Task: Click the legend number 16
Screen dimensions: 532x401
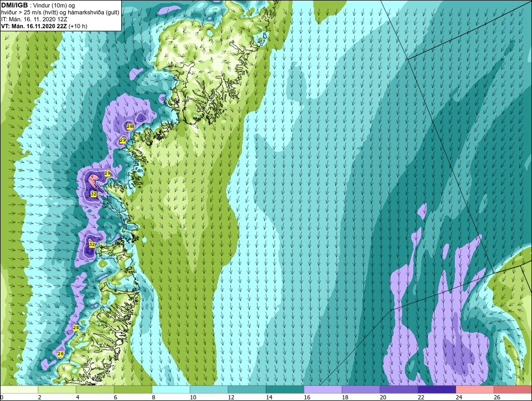Action: click(307, 397)
